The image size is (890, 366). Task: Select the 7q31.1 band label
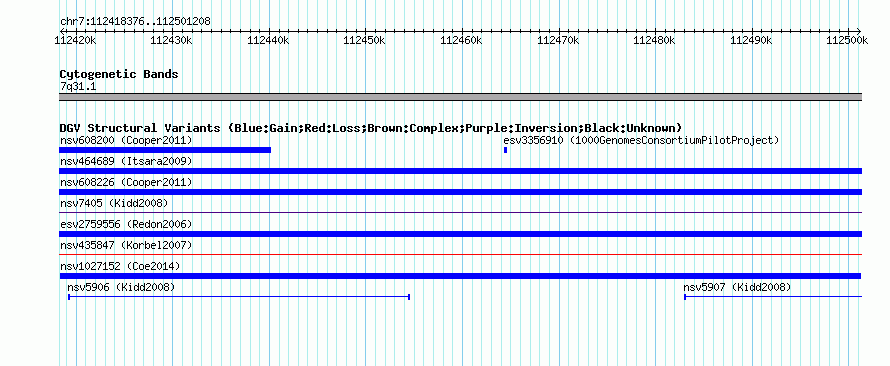coord(78,86)
